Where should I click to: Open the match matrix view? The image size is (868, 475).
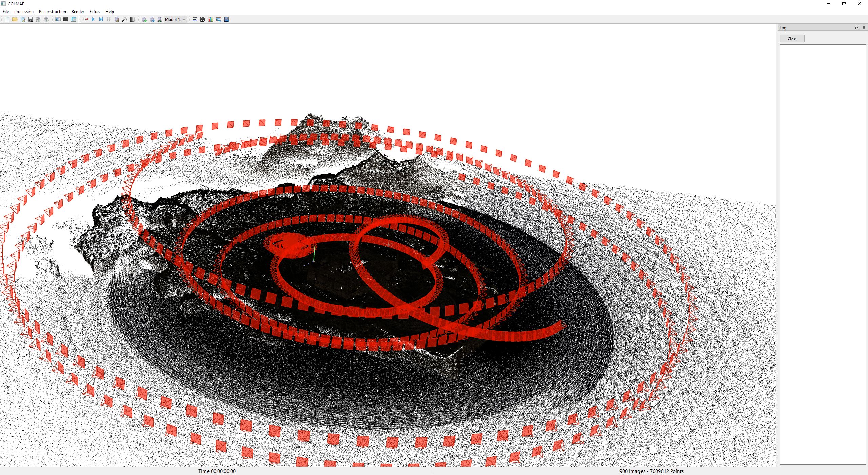[x=202, y=19]
